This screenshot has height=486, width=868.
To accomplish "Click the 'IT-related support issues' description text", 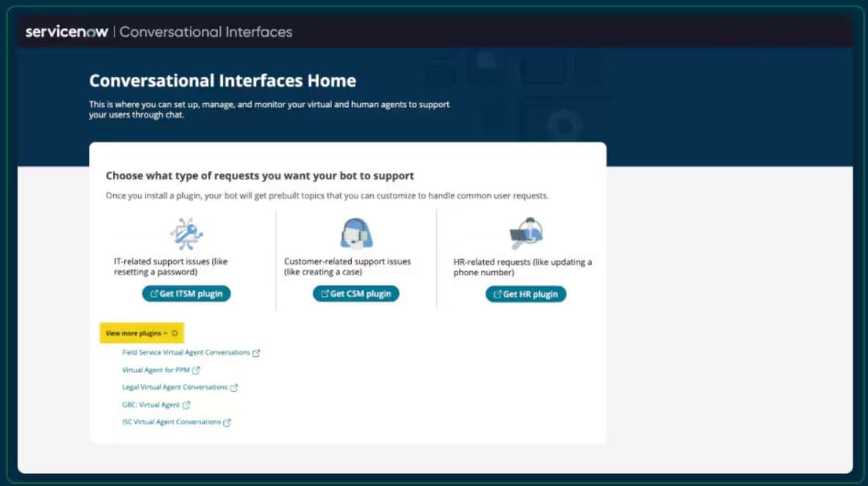I will pos(170,266).
